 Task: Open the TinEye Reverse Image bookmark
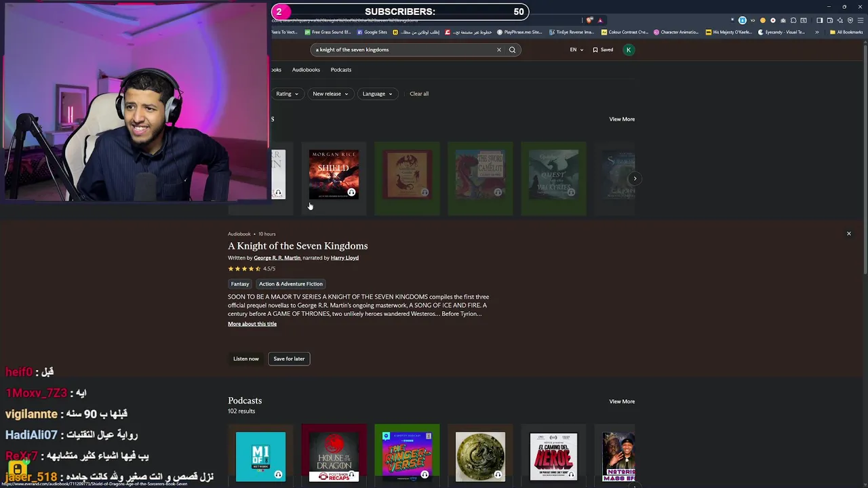571,32
